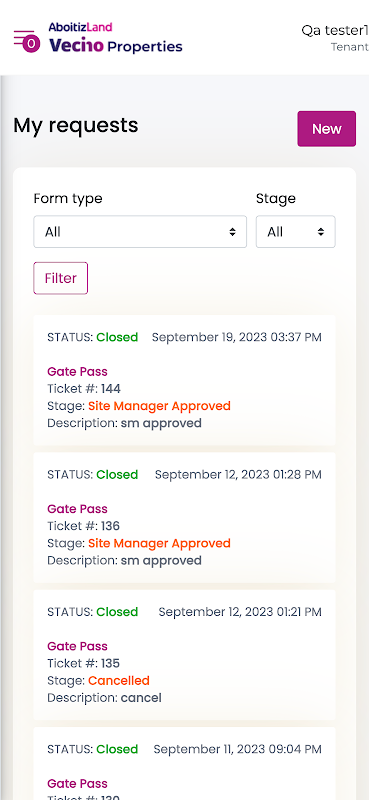Click the Form type dropdown arrows

point(232,232)
